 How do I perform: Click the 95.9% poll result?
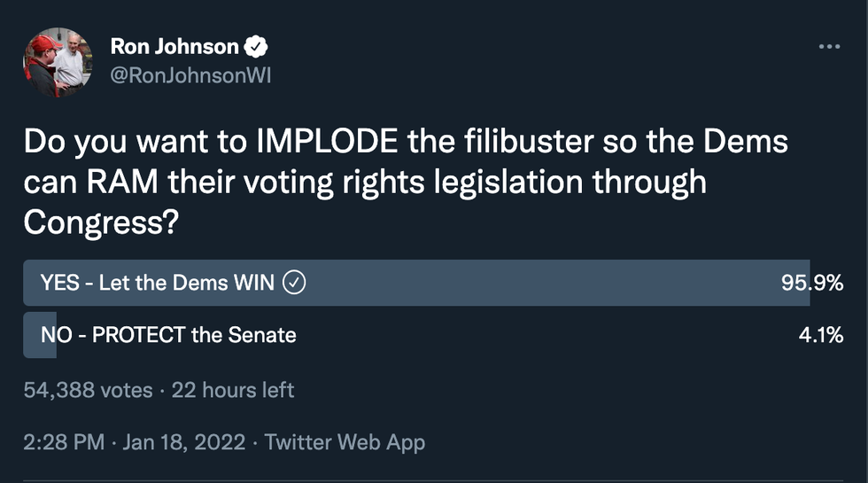click(x=811, y=283)
